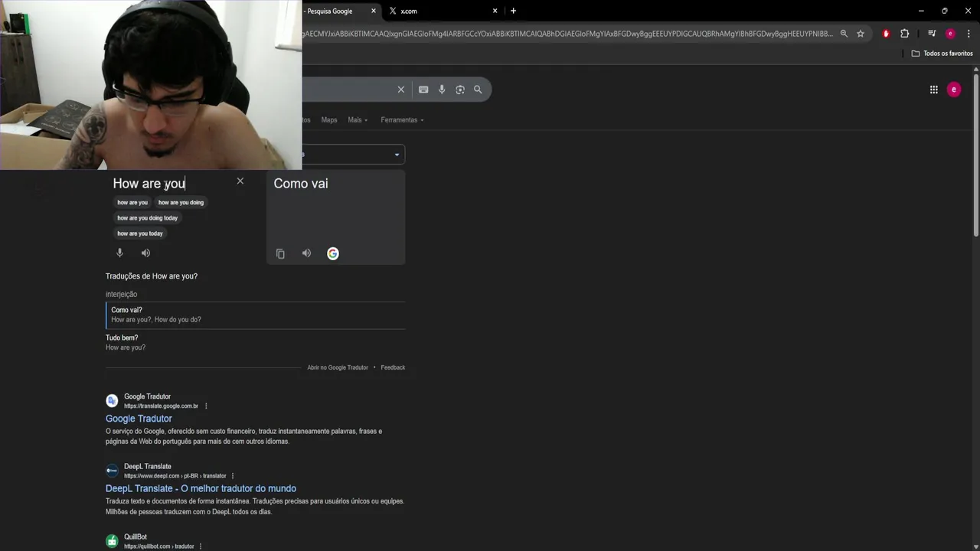Activate translator microphone input
The width and height of the screenshot is (980, 551).
point(119,253)
